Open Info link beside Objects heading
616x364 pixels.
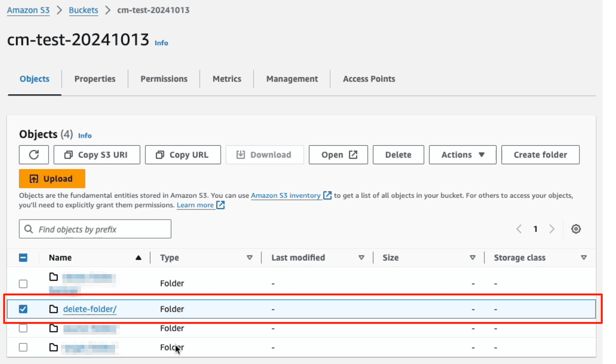pos(85,135)
